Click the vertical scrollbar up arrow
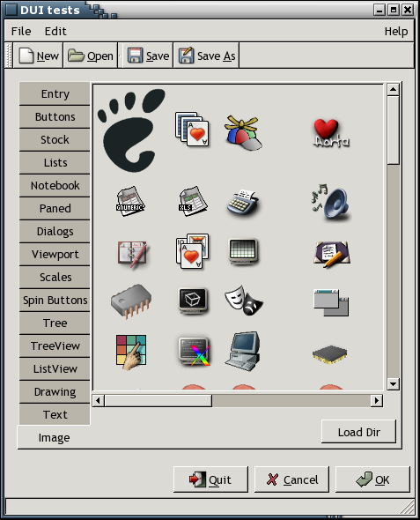The image size is (420, 520). (x=394, y=90)
